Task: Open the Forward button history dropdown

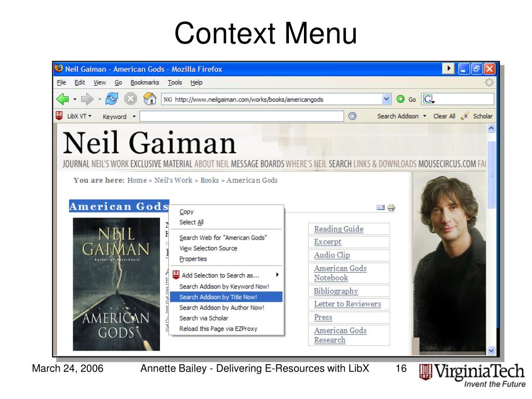Action: pyautogui.click(x=100, y=99)
